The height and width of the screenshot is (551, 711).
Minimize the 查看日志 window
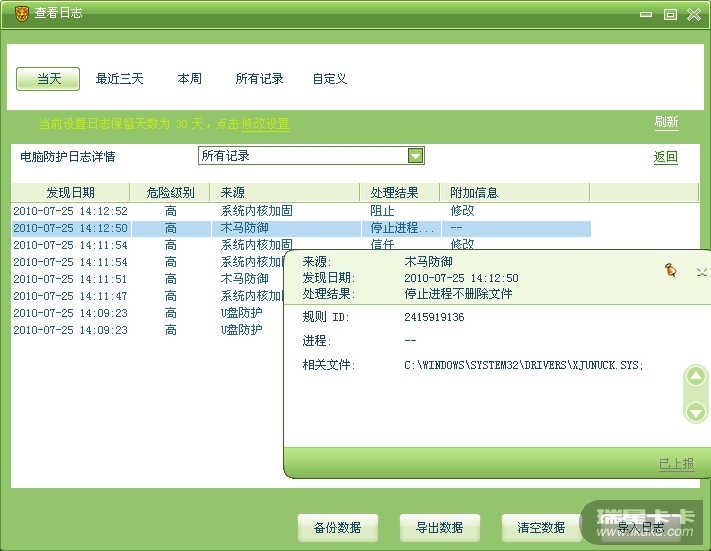point(646,15)
